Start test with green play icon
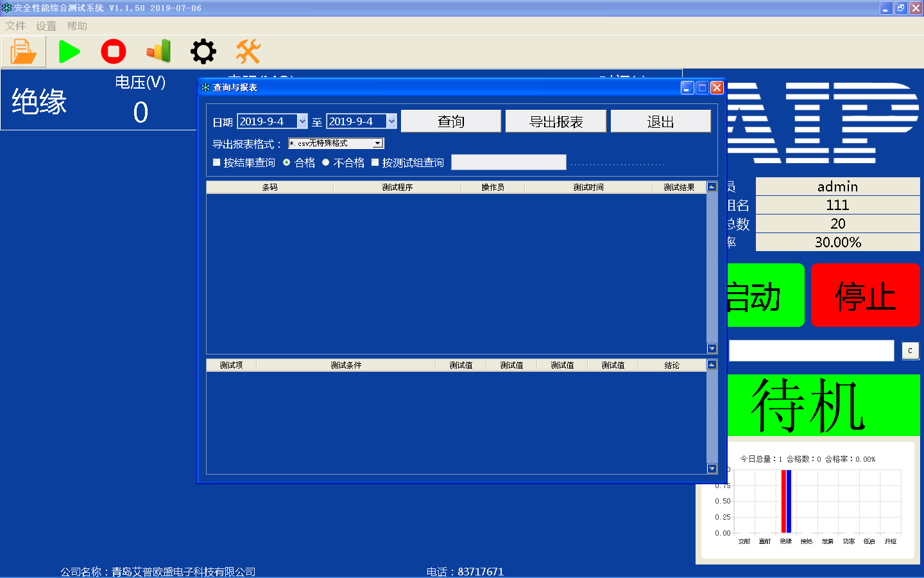 coord(69,51)
